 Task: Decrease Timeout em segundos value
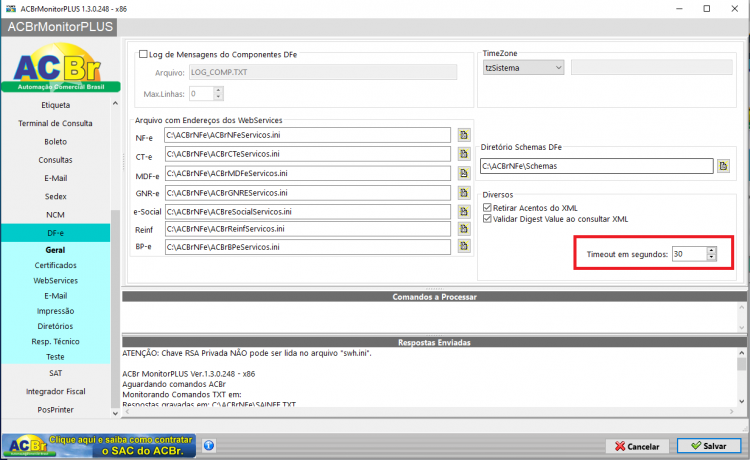pos(712,257)
